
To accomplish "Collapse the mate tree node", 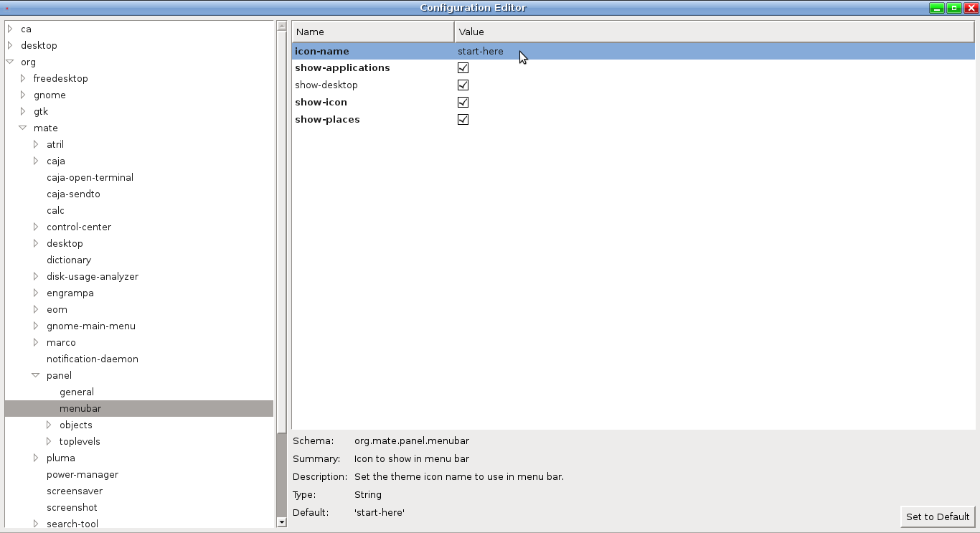I will pyautogui.click(x=23, y=128).
